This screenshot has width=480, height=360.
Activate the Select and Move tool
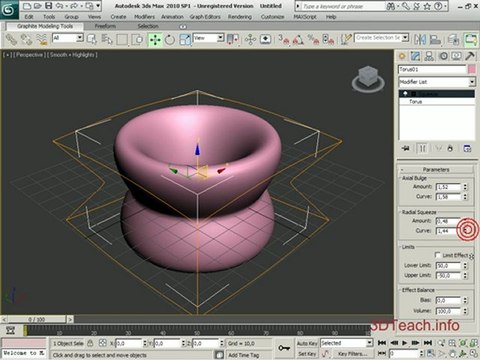click(155, 40)
